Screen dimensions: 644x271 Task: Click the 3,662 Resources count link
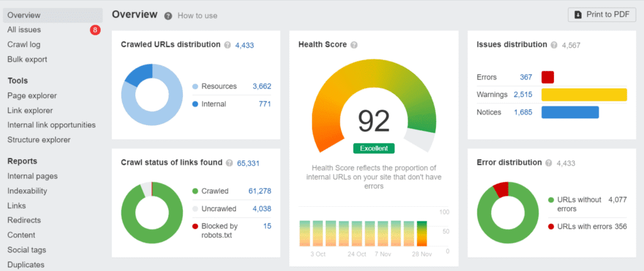click(x=262, y=86)
